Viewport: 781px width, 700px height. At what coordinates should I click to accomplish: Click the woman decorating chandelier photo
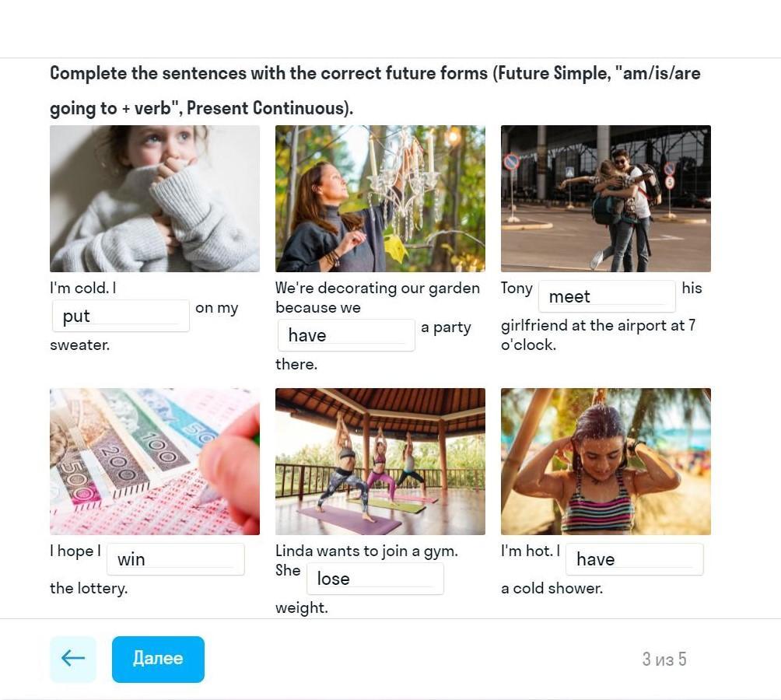(x=380, y=198)
